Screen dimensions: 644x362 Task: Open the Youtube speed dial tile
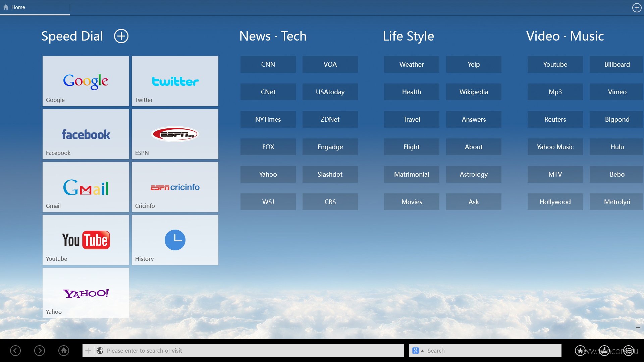coord(86,240)
